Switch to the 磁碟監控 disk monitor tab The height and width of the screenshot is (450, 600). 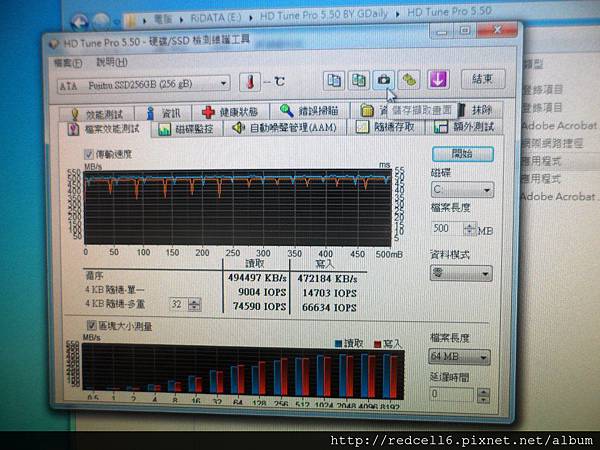[x=186, y=129]
